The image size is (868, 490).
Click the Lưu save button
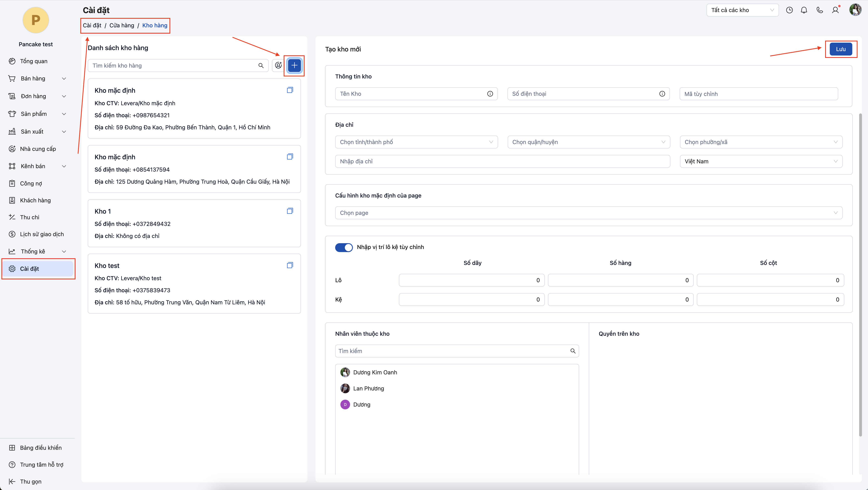[840, 49]
